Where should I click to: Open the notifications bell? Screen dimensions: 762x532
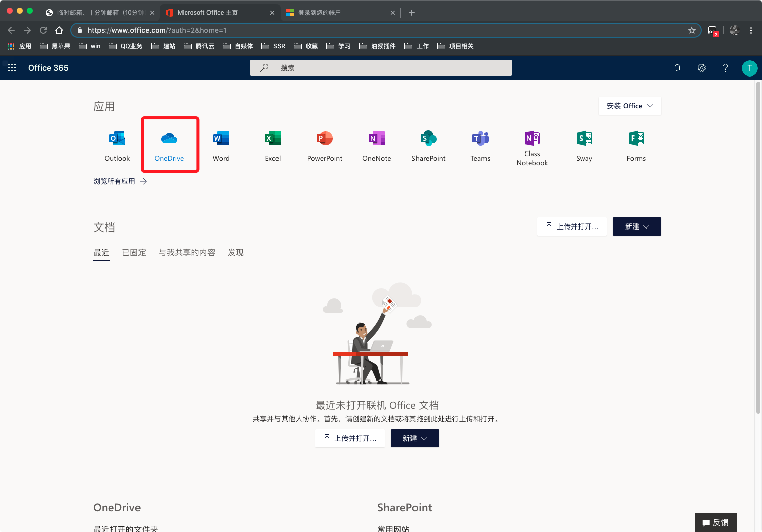pos(677,68)
